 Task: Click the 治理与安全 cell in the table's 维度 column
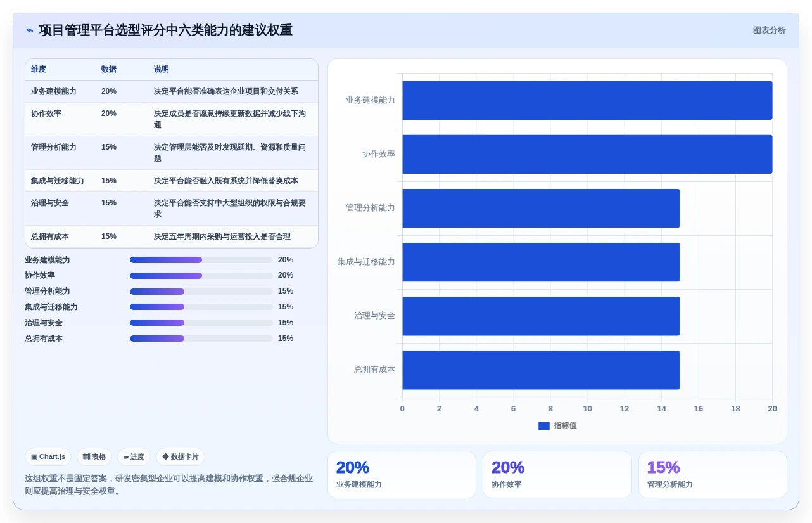[x=50, y=203]
